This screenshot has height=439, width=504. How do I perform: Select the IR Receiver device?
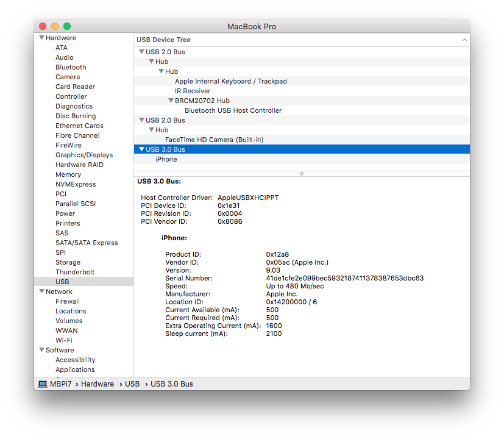302,91
